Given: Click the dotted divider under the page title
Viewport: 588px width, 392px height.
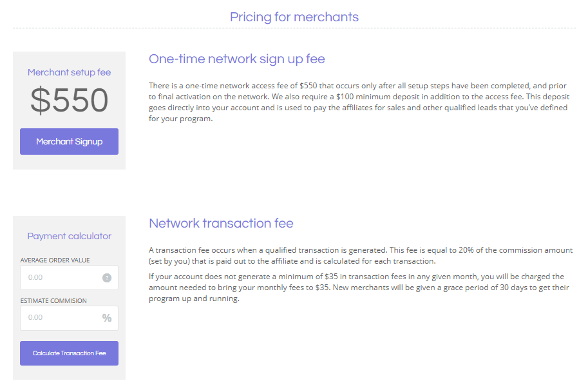Looking at the screenshot, I should coord(294,28).
